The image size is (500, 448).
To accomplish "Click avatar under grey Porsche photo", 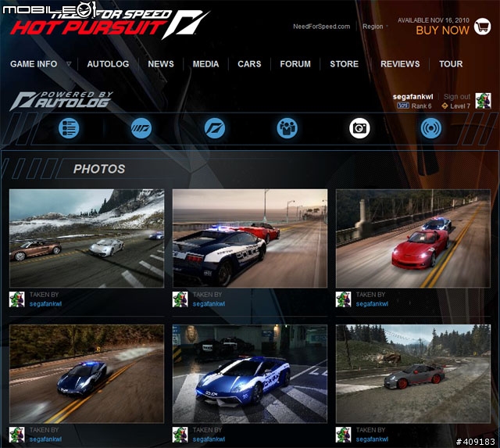I will 344,435.
